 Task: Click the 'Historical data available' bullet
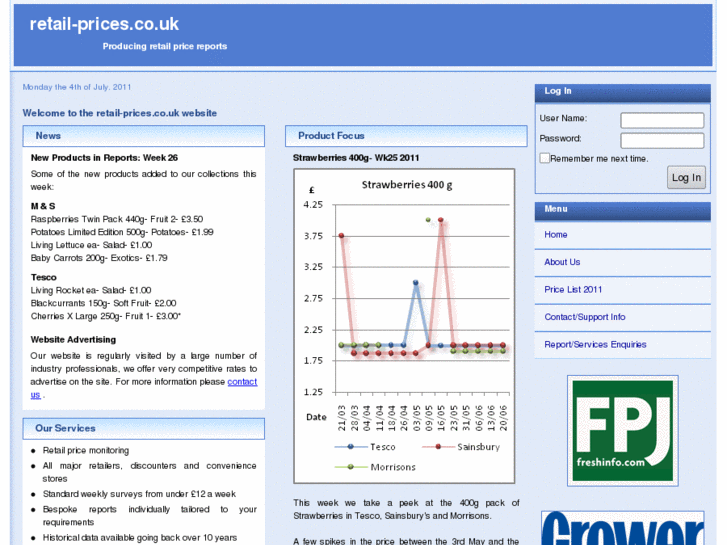point(140,538)
